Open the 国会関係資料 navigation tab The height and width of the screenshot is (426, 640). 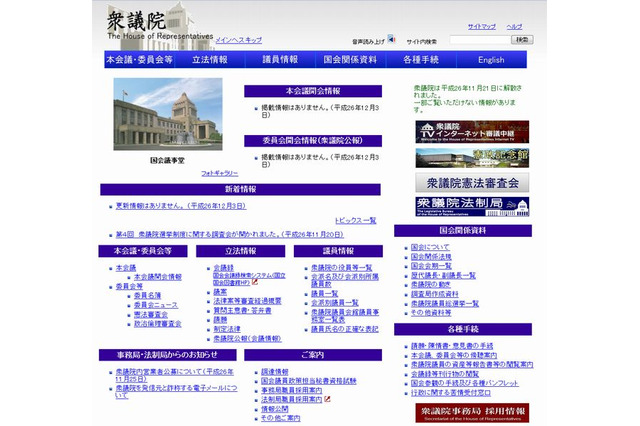click(x=350, y=60)
